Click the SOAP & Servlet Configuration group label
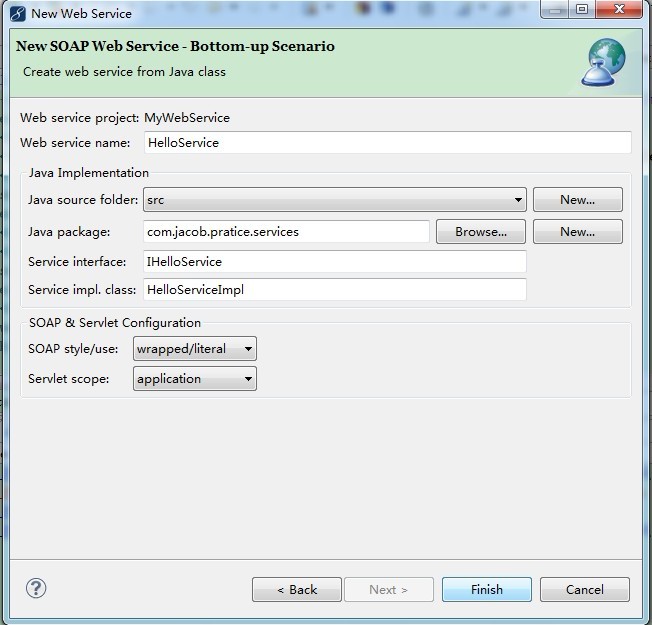The image size is (652, 625). pos(115,323)
